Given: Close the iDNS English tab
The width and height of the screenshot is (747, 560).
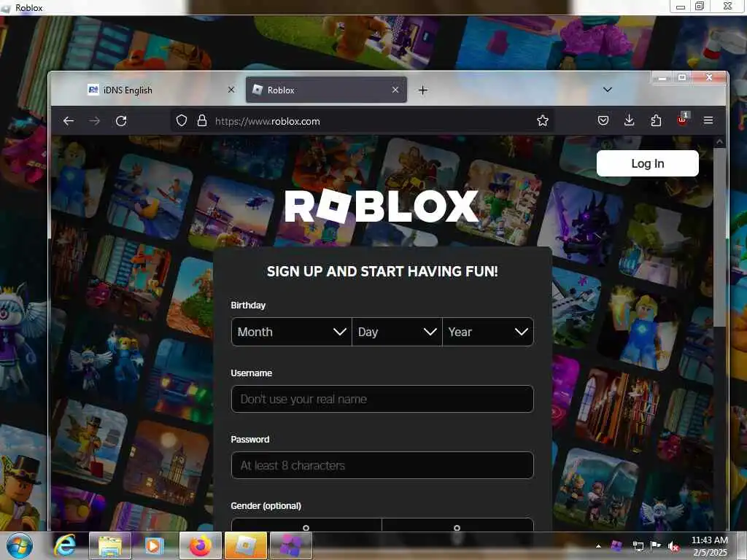Looking at the screenshot, I should [231, 90].
